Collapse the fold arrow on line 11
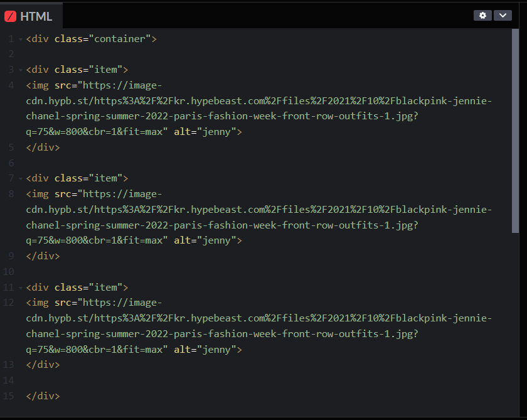Viewport: 527px width, 420px height. pos(21,288)
